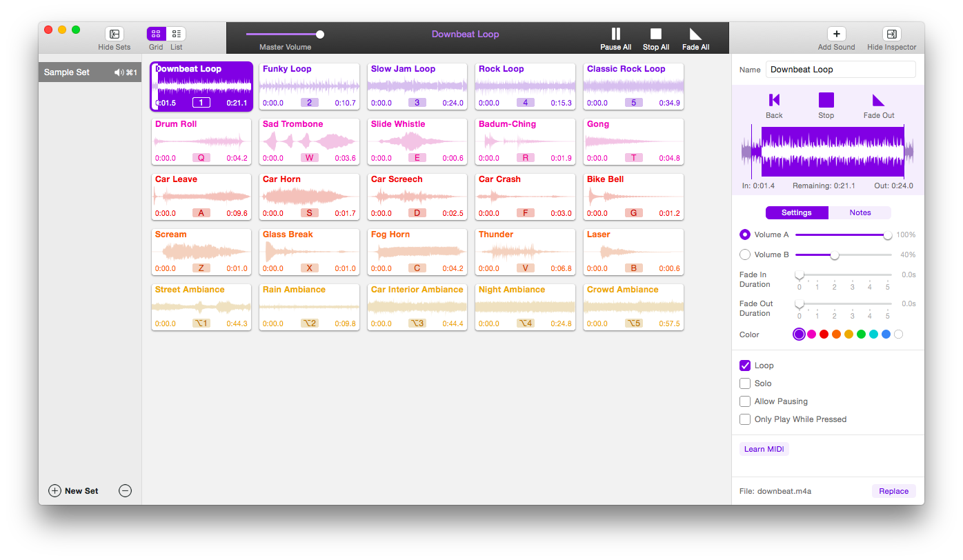Choose the cyan color swatch

(x=873, y=334)
